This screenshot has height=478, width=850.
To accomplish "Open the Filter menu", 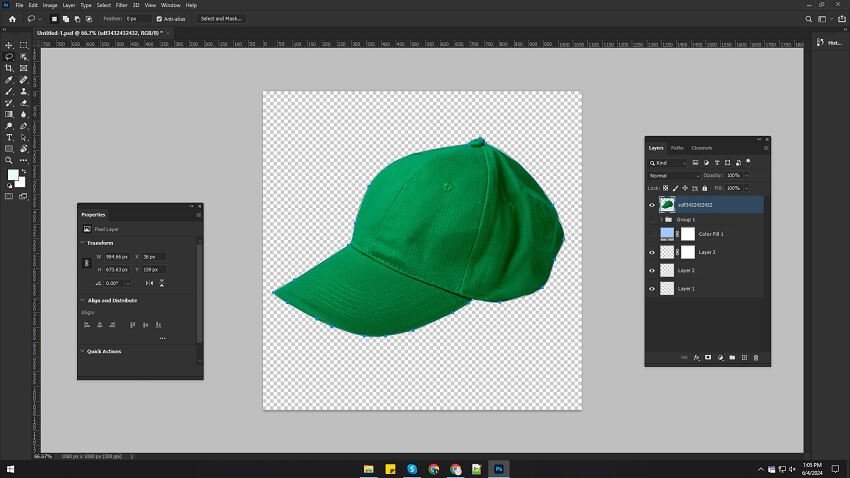I will pyautogui.click(x=121, y=5).
